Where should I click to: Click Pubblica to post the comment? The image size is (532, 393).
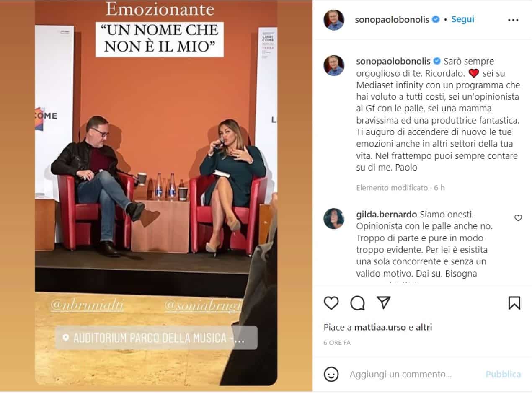coord(503,374)
